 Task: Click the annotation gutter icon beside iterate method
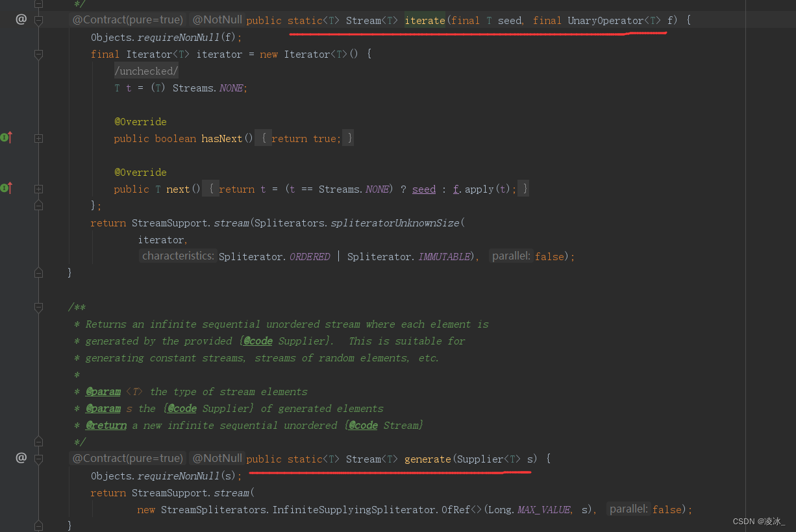[21, 19]
